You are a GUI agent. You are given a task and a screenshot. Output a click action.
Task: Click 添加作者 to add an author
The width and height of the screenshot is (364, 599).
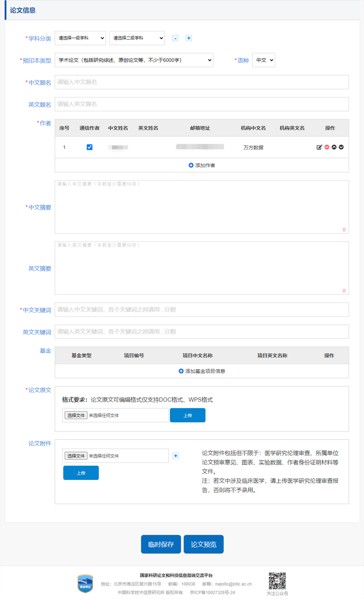[202, 165]
